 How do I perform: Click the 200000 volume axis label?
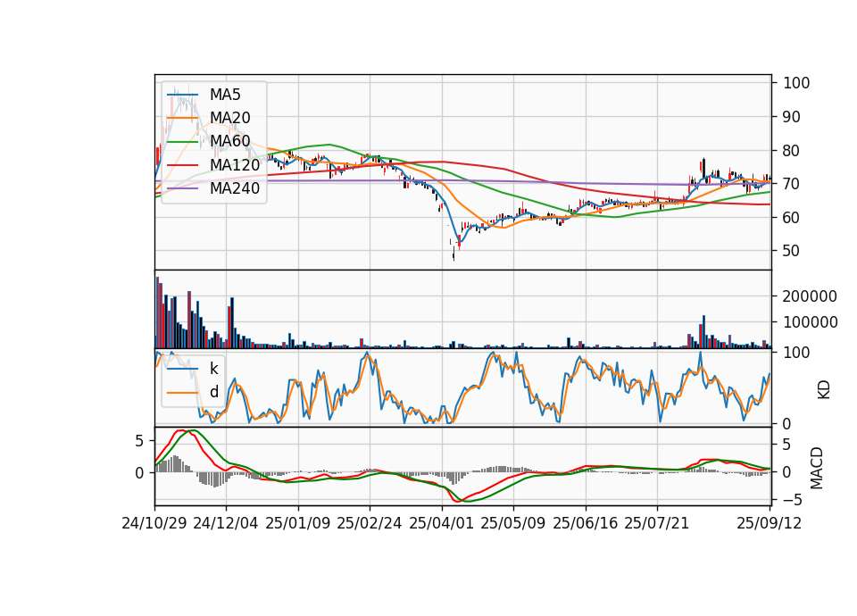[810, 296]
